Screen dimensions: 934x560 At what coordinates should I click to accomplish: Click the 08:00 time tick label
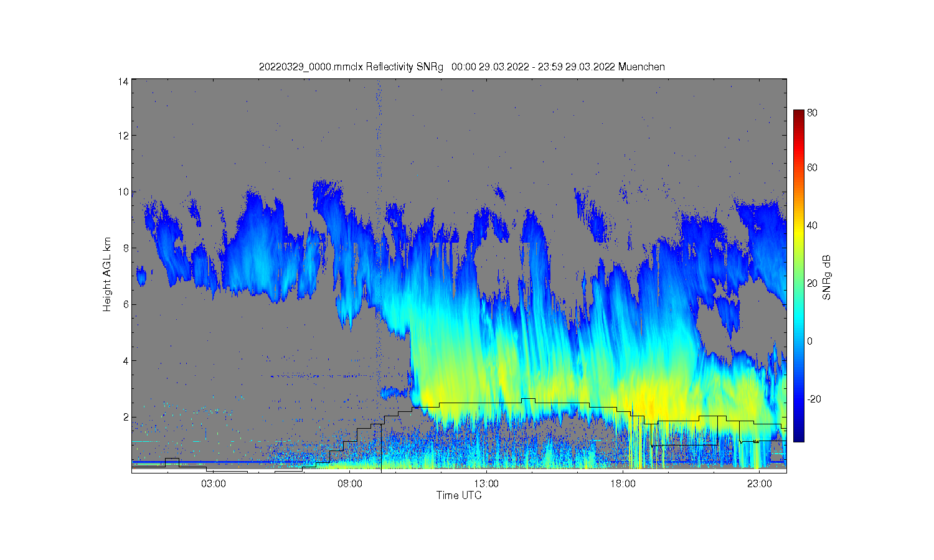click(350, 484)
